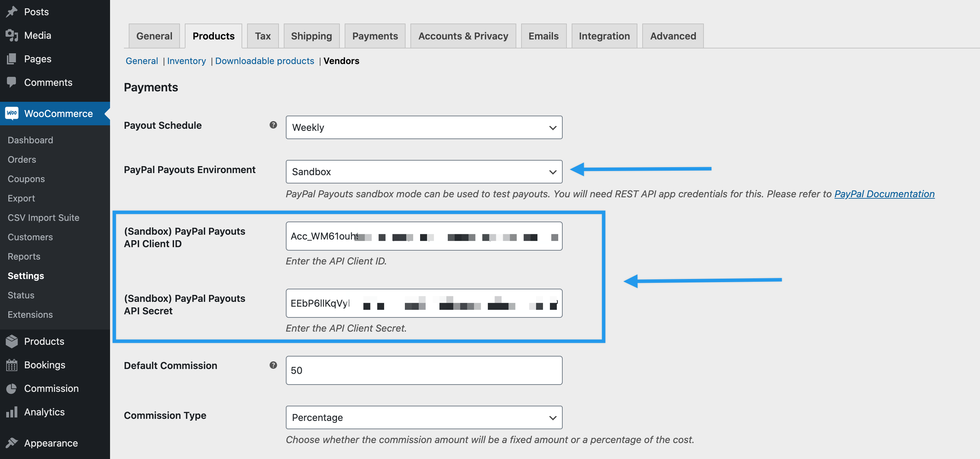This screenshot has height=459, width=980.
Task: Open WooCommerce Settings submenu item
Action: coord(26,276)
